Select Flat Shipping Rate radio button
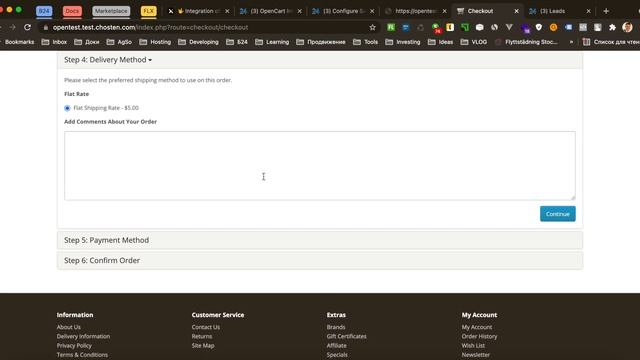640x360 pixels. coord(67,108)
